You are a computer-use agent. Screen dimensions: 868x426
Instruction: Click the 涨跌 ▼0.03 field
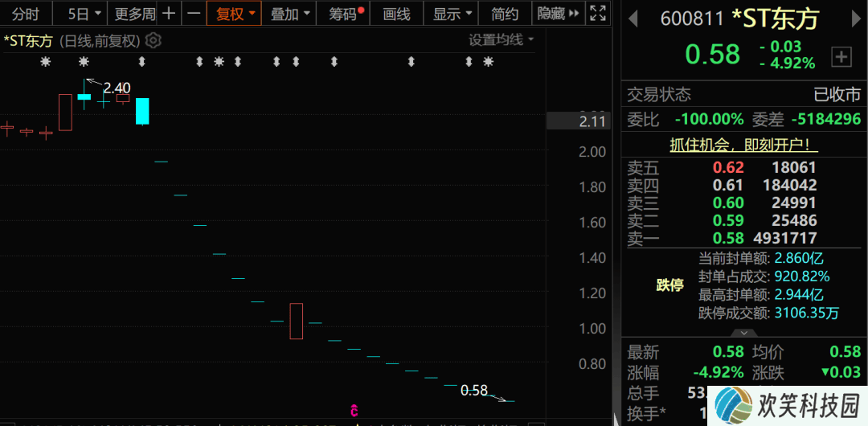(x=807, y=371)
